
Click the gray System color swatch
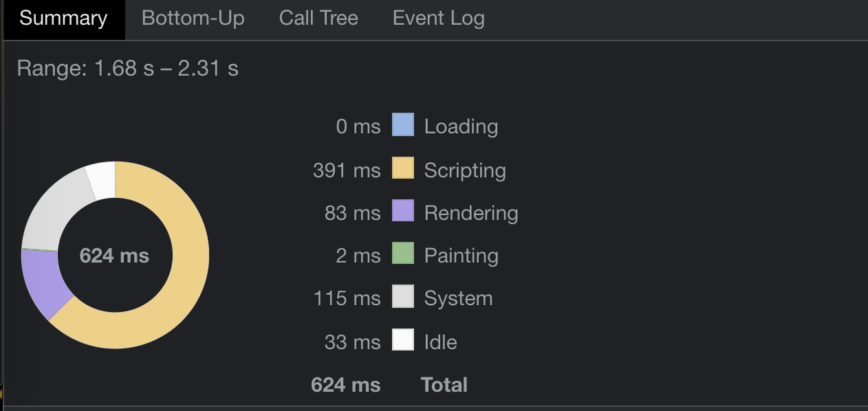coord(403,297)
